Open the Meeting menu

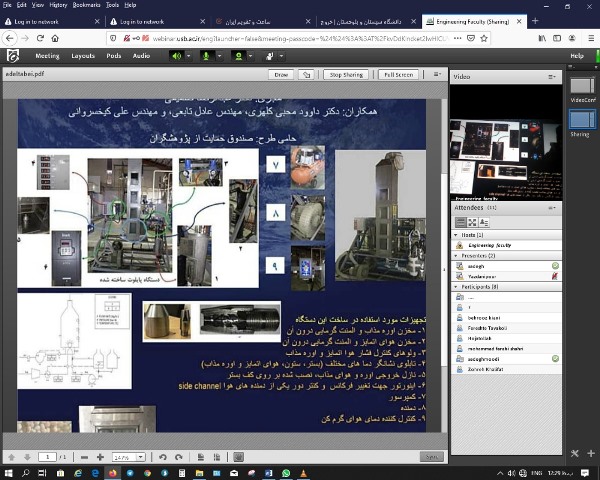click(47, 56)
